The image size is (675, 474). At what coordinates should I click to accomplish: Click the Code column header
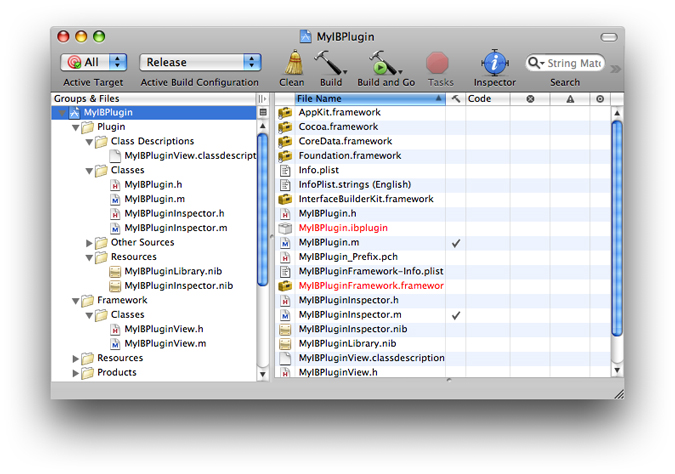pyautogui.click(x=487, y=100)
